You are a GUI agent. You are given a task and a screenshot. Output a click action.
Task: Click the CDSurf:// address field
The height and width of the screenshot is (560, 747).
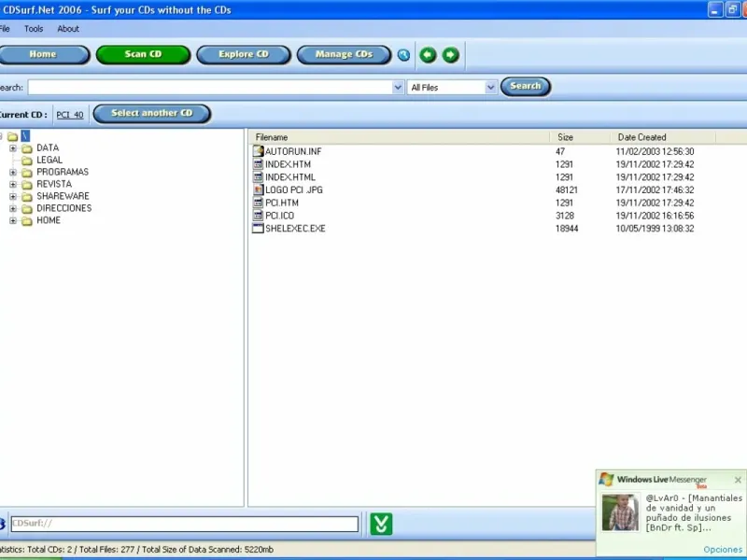tap(185, 524)
